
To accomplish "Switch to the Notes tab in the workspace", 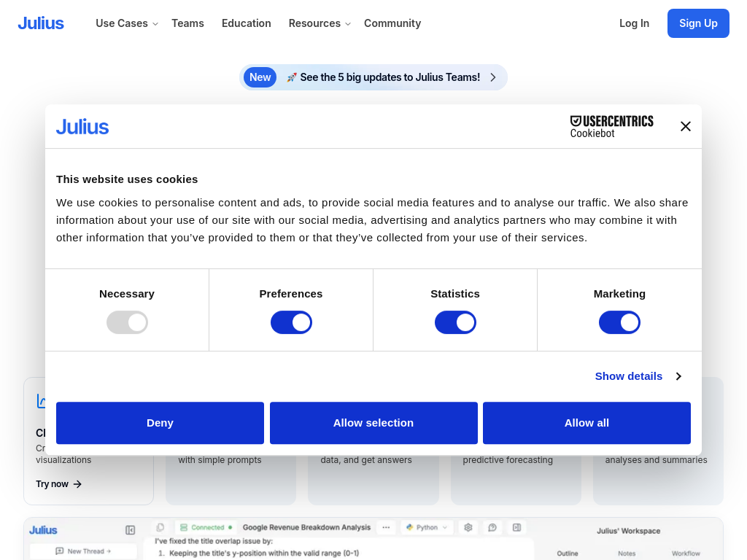I will pyautogui.click(x=627, y=553).
